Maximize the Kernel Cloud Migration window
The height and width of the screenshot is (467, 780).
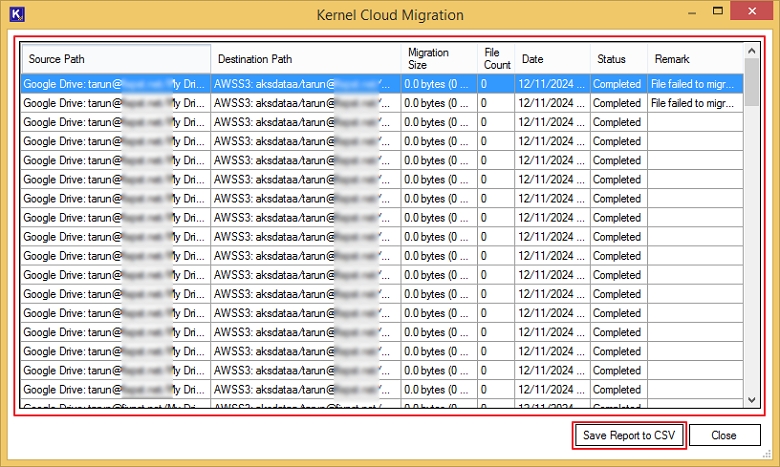[x=717, y=11]
